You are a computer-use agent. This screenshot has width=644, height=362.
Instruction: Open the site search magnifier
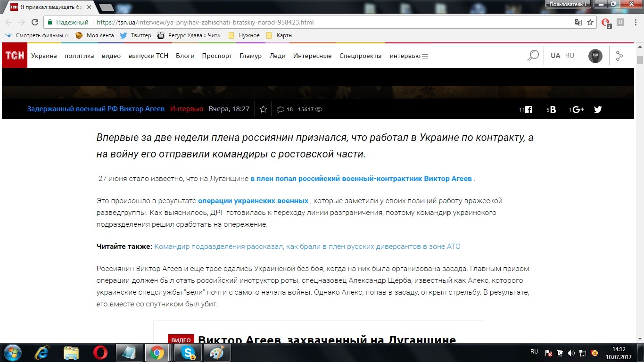(x=533, y=56)
